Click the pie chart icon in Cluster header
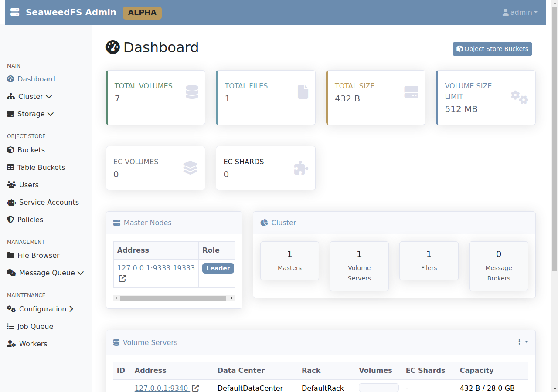The height and width of the screenshot is (392, 558). tap(264, 223)
